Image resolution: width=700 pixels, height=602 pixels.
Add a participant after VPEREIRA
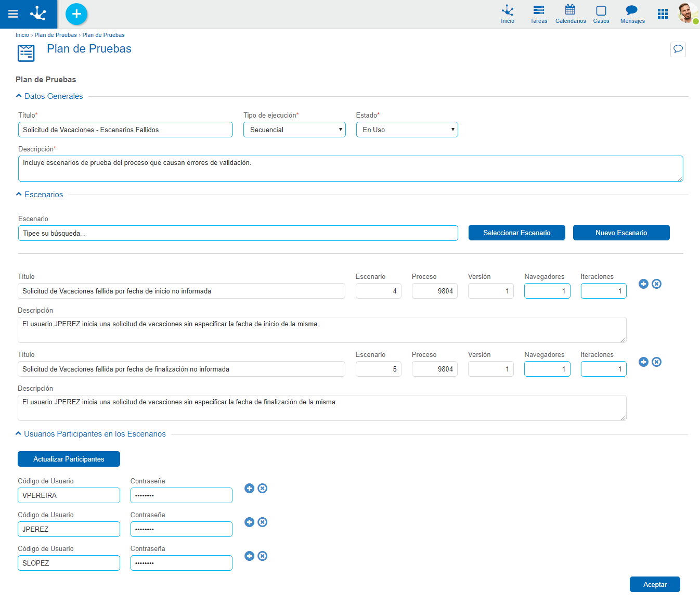coord(250,488)
